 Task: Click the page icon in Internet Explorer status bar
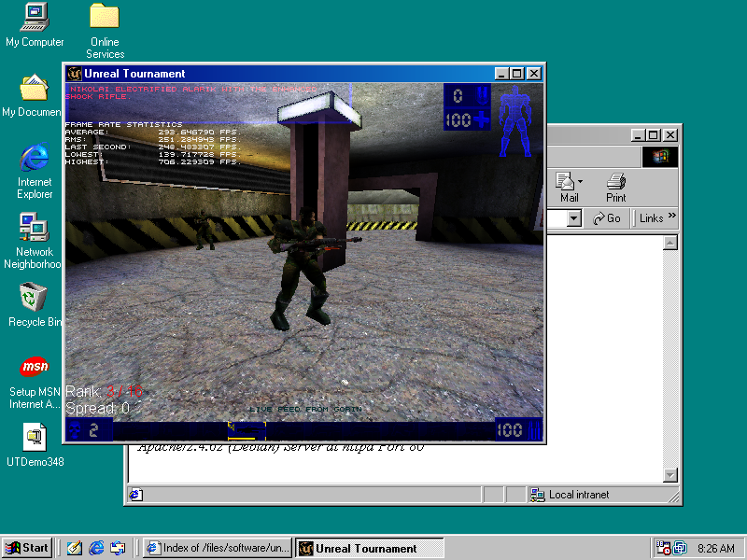[x=135, y=495]
